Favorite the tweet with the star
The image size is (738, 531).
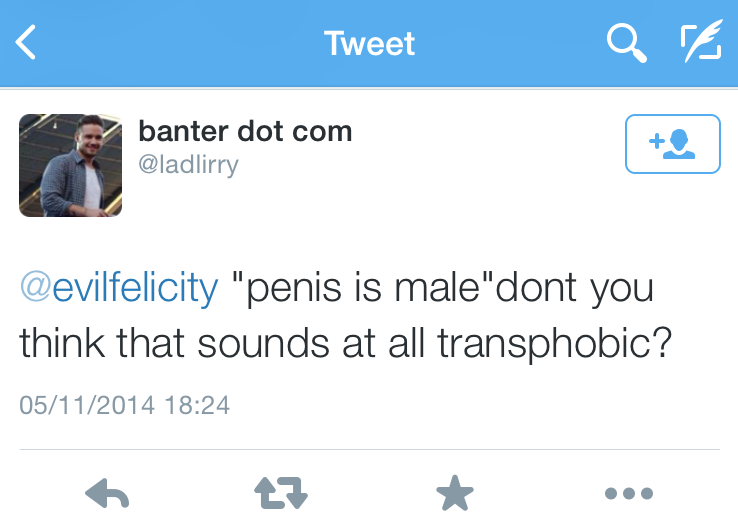click(x=455, y=493)
